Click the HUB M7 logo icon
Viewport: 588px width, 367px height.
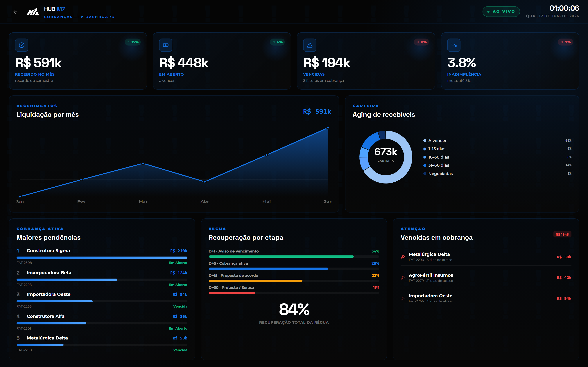[33, 12]
